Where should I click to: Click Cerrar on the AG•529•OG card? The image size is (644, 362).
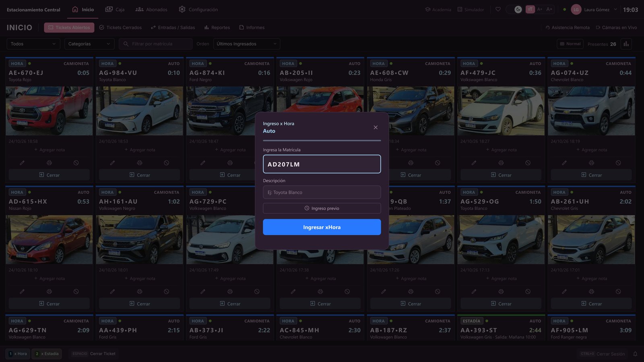click(x=501, y=304)
